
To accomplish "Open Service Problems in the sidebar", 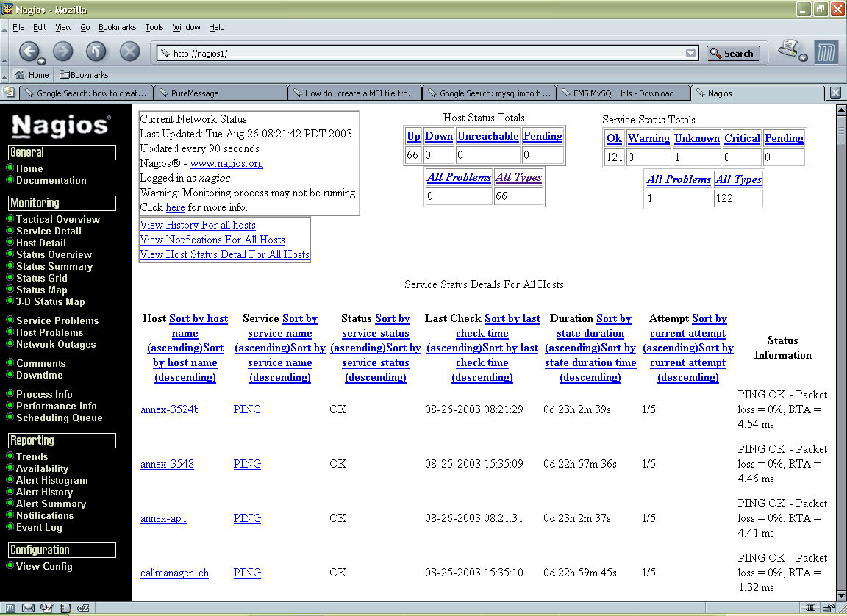I will click(57, 320).
